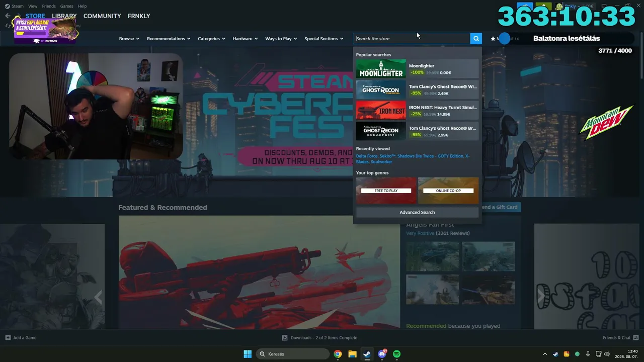This screenshot has width=644, height=362.
Task: Click the orange app icon in the system tray
Action: tap(566, 354)
